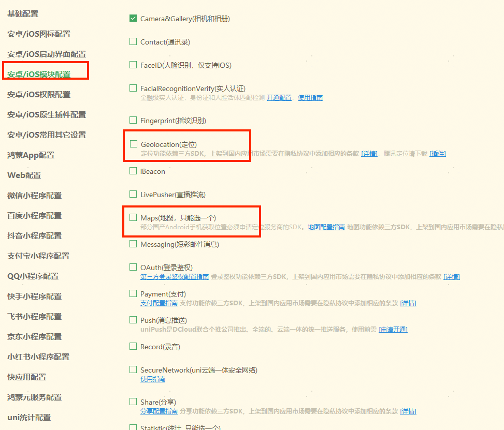Open 飞书小程序配置 section
This screenshot has width=504, height=430.
click(34, 317)
